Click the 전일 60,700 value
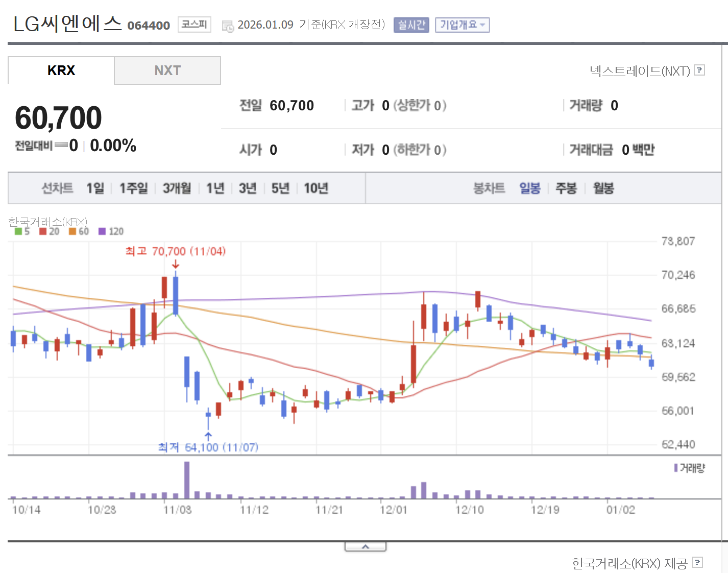This screenshot has height=573, width=728. coord(292,106)
